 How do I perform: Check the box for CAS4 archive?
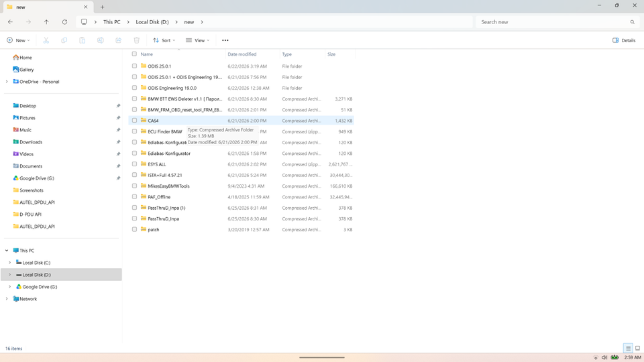[x=134, y=120]
